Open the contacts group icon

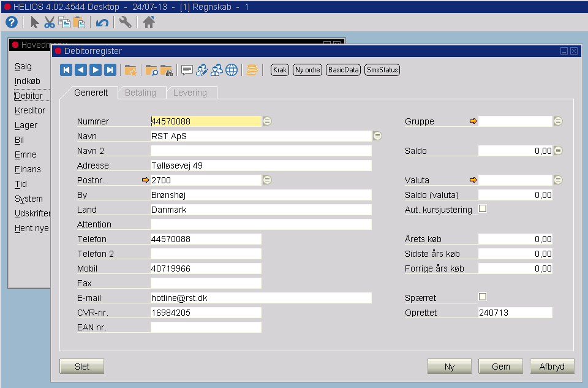[x=216, y=70]
